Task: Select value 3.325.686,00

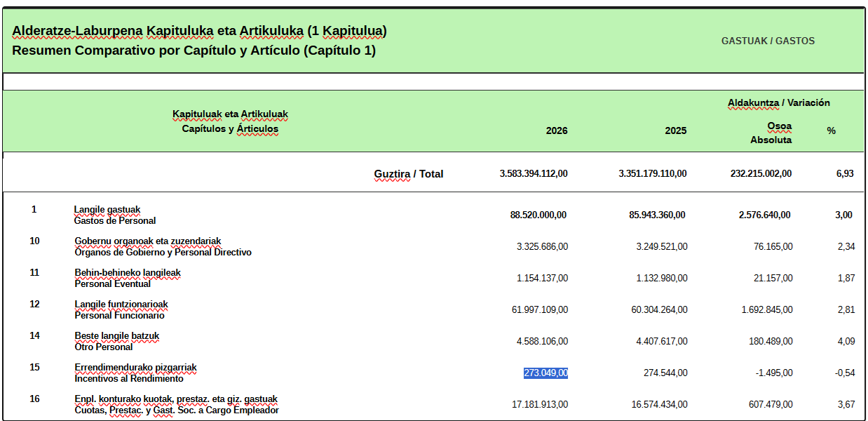Action: coord(542,247)
